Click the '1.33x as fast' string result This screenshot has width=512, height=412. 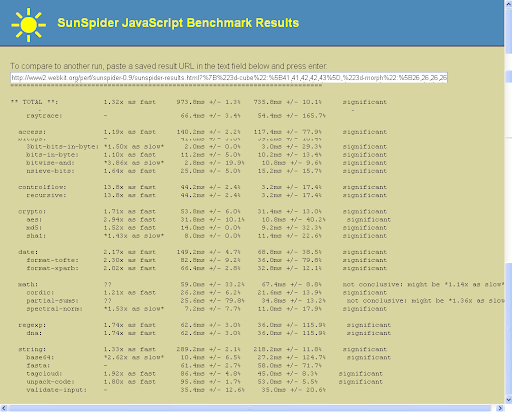[x=129, y=349]
